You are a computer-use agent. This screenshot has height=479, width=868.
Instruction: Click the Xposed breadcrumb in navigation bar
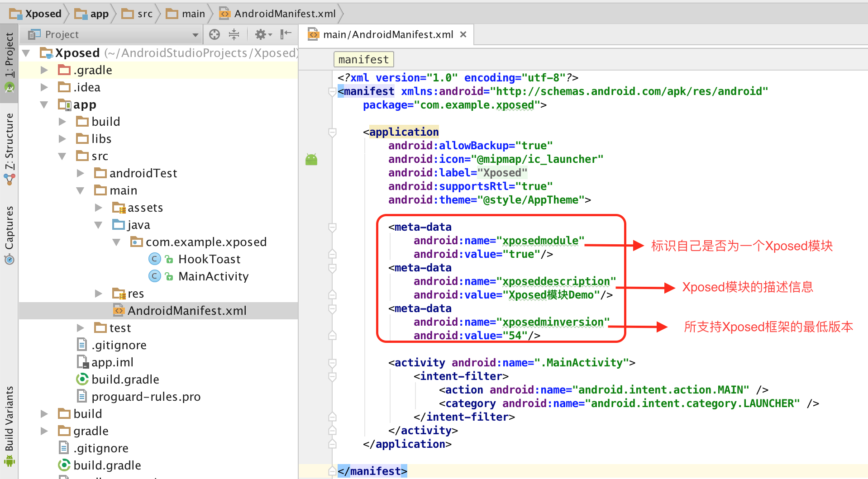pos(36,14)
